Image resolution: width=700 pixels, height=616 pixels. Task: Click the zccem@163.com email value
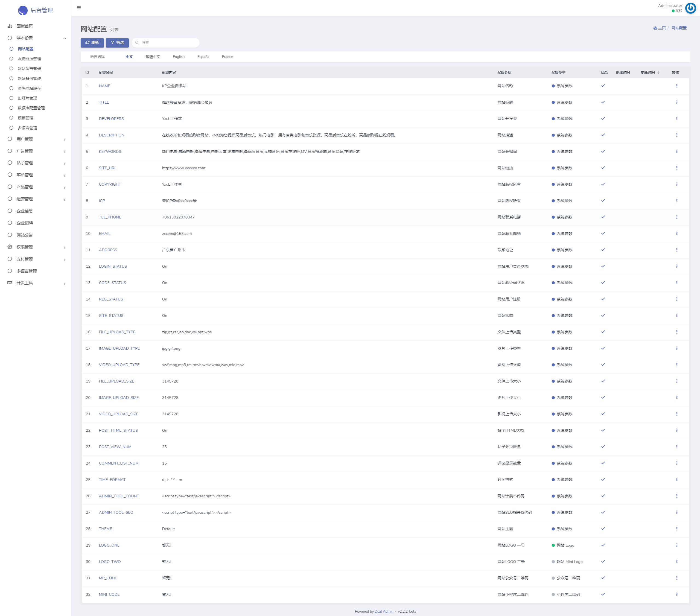(177, 233)
